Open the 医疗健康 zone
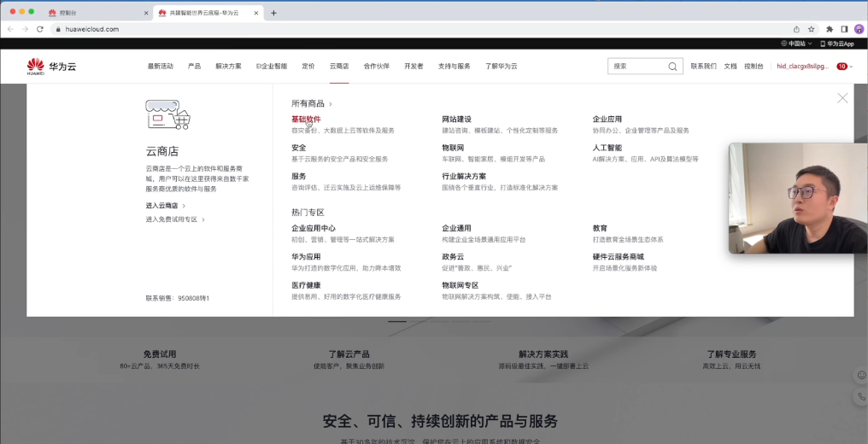The height and width of the screenshot is (444, 868). [x=306, y=285]
